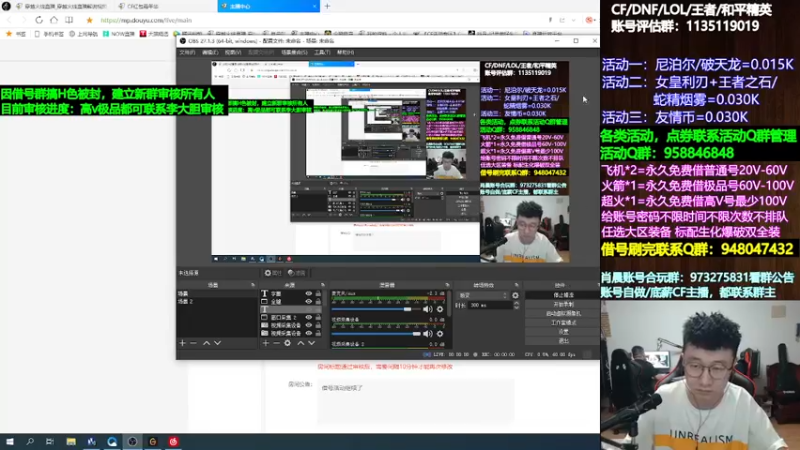Adjust 麦克风/Aux volume slider
Screen dimensions: 800x450
pyautogui.click(x=376, y=309)
